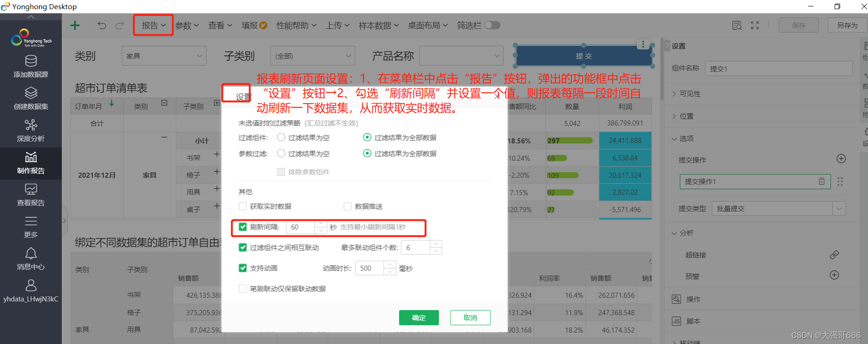
Task: Select 过滤组件 过滤结果为空 radio
Action: (x=281, y=137)
